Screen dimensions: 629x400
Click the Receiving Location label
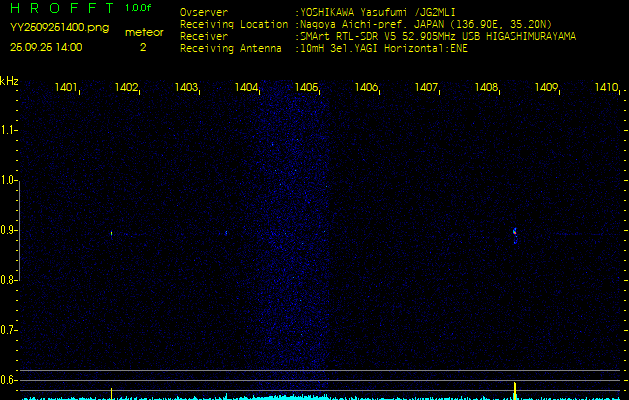point(234,24)
